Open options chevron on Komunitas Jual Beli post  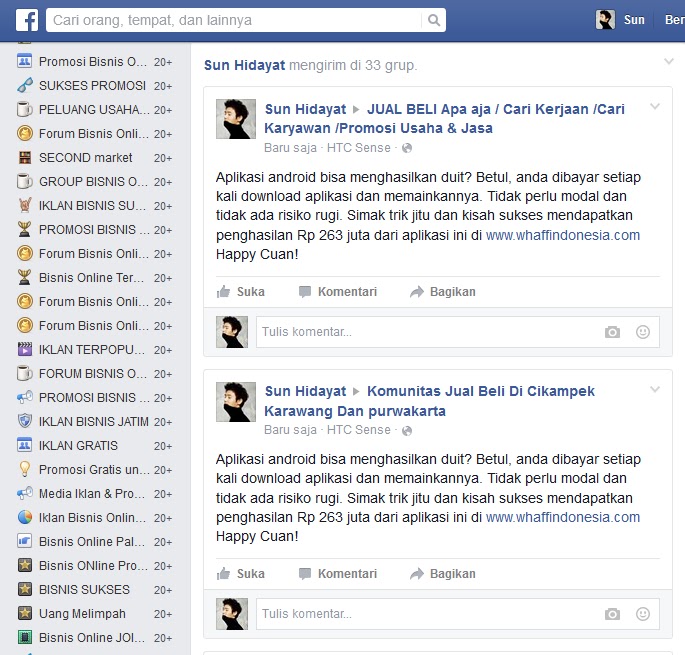(x=654, y=389)
